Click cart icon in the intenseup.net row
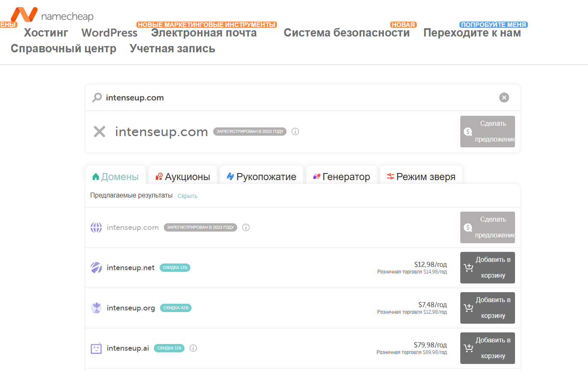 [x=469, y=268]
